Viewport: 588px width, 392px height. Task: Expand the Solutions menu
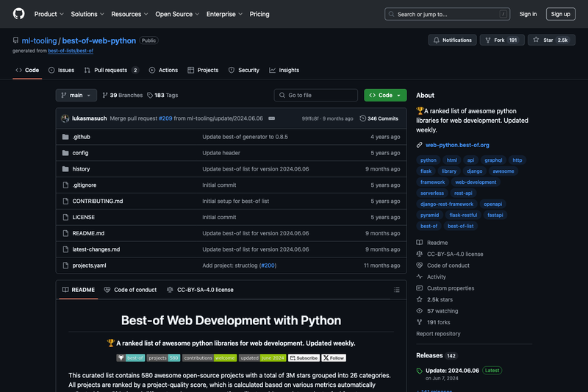(87, 14)
